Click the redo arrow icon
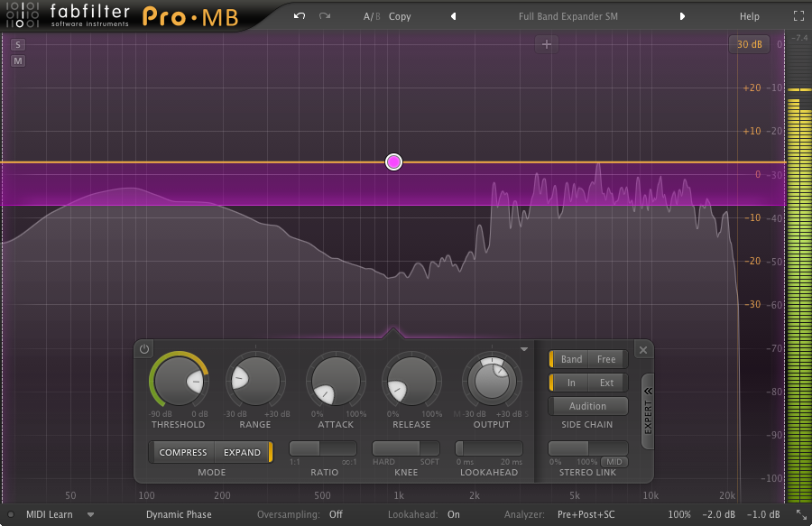This screenshot has width=812, height=526. point(325,16)
